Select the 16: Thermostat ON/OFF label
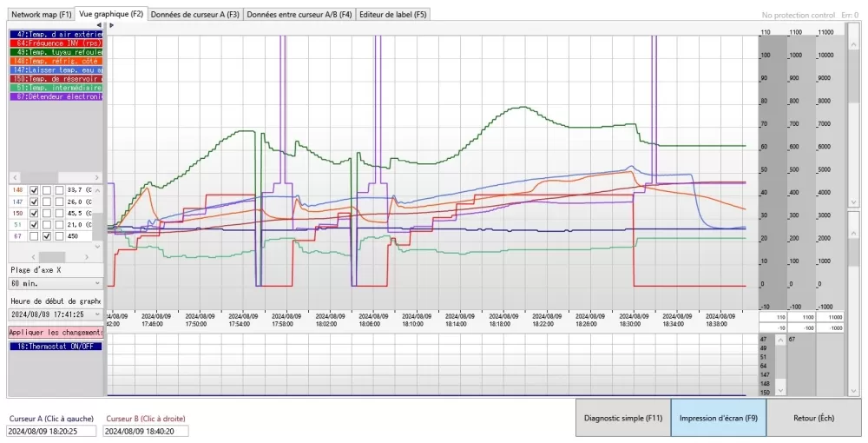868x443 pixels. point(56,347)
